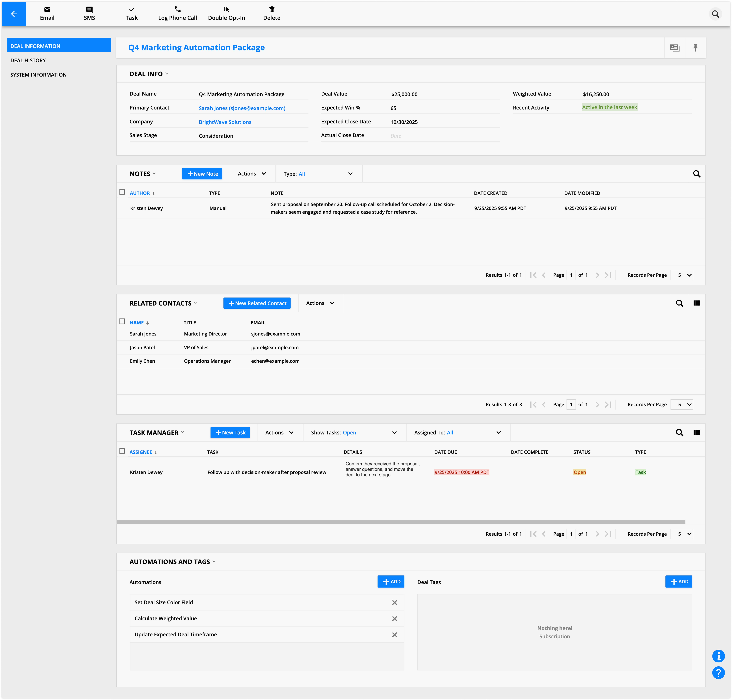The width and height of the screenshot is (732, 700).
Task: Open the System Information tab
Action: pyautogui.click(x=38, y=75)
